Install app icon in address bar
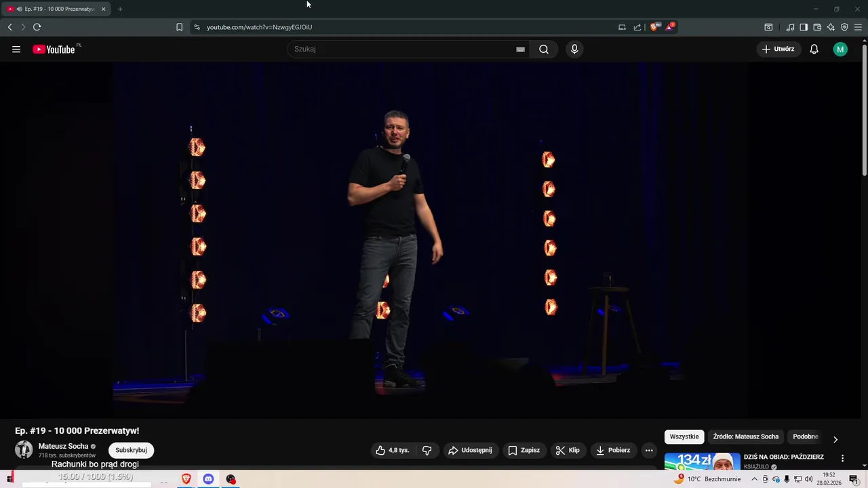The width and height of the screenshot is (868, 488). pyautogui.click(x=622, y=27)
